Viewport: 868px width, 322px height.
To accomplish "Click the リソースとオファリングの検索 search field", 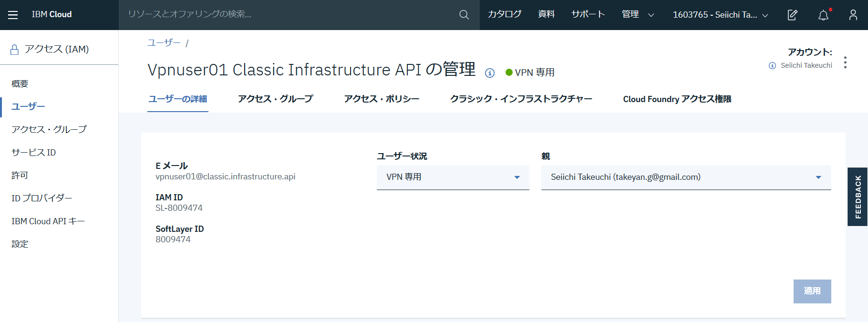I will coord(289,15).
